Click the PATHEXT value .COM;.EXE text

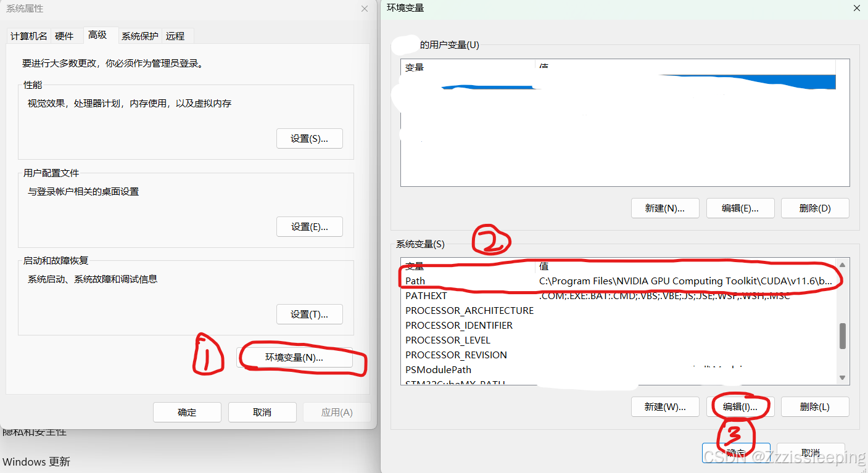(x=664, y=295)
